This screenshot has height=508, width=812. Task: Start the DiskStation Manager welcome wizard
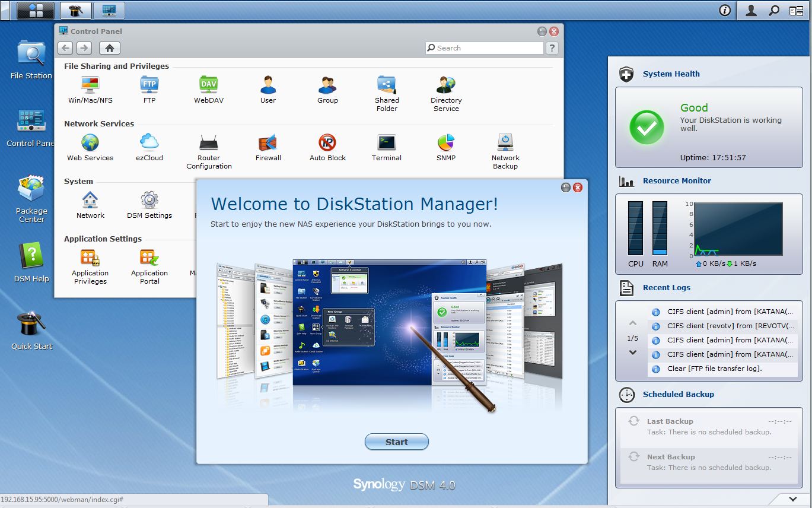397,442
